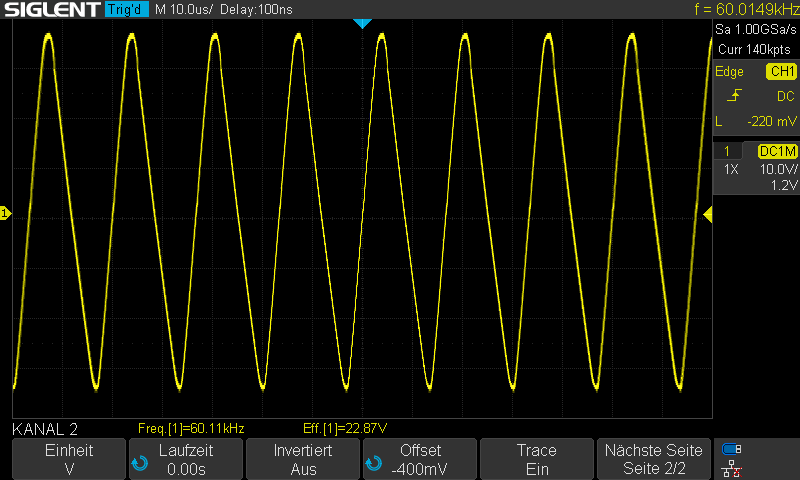Click the Offset rotary knob icon
Viewport: 800px width, 480px height.
coord(372,463)
